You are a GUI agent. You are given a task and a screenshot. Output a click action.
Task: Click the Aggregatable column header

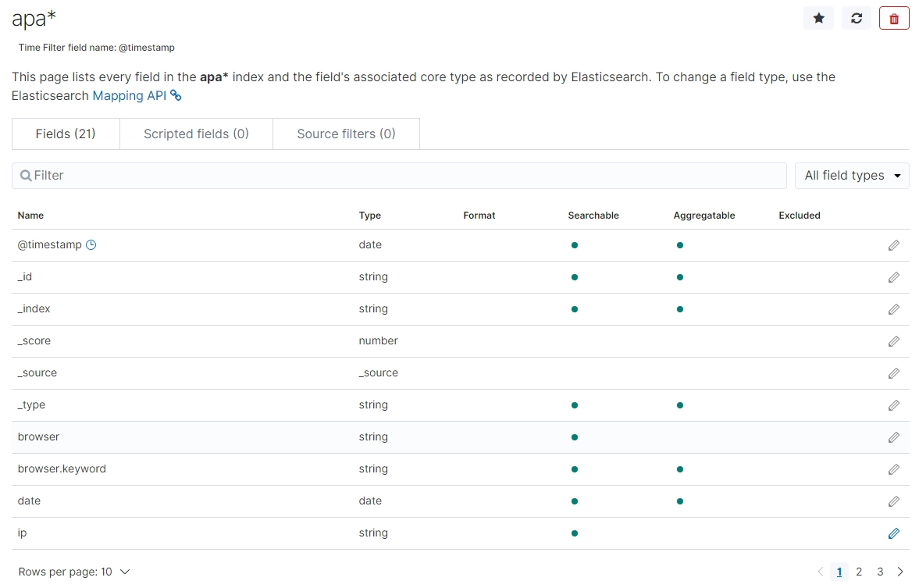[704, 216]
